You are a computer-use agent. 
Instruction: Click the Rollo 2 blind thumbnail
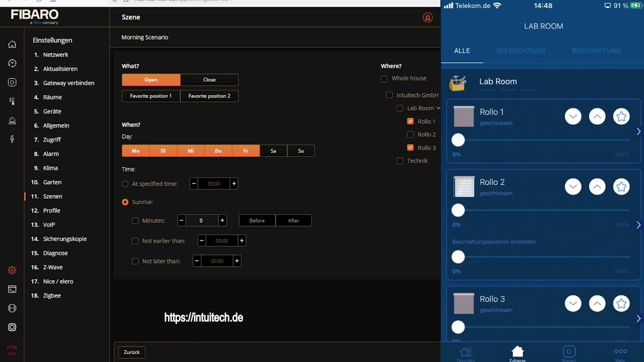(x=464, y=187)
